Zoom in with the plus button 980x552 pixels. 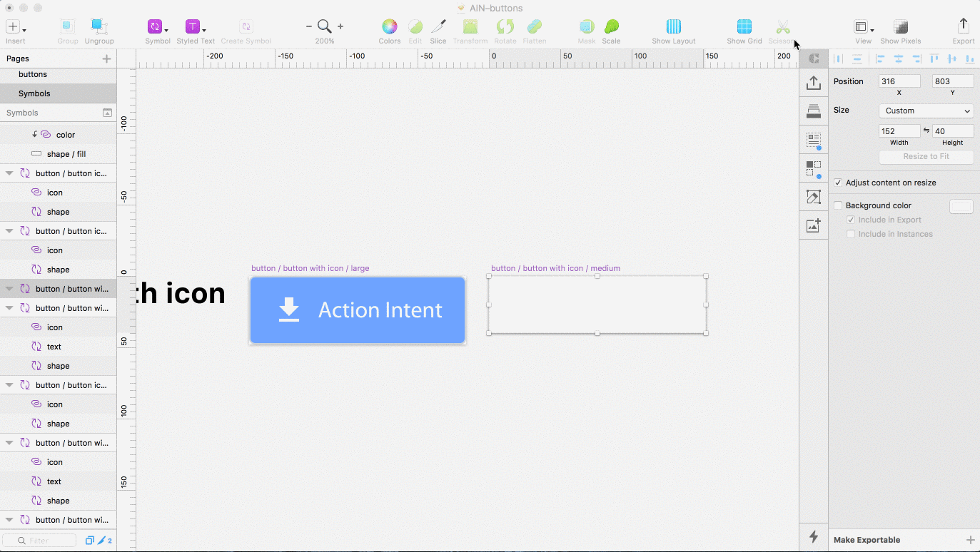click(x=340, y=26)
